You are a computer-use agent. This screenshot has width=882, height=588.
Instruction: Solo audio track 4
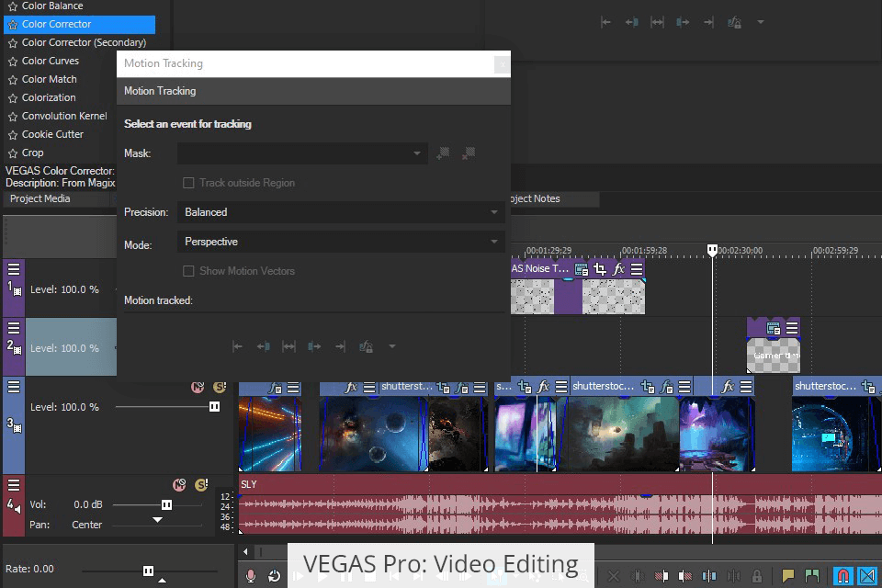pyautogui.click(x=201, y=485)
